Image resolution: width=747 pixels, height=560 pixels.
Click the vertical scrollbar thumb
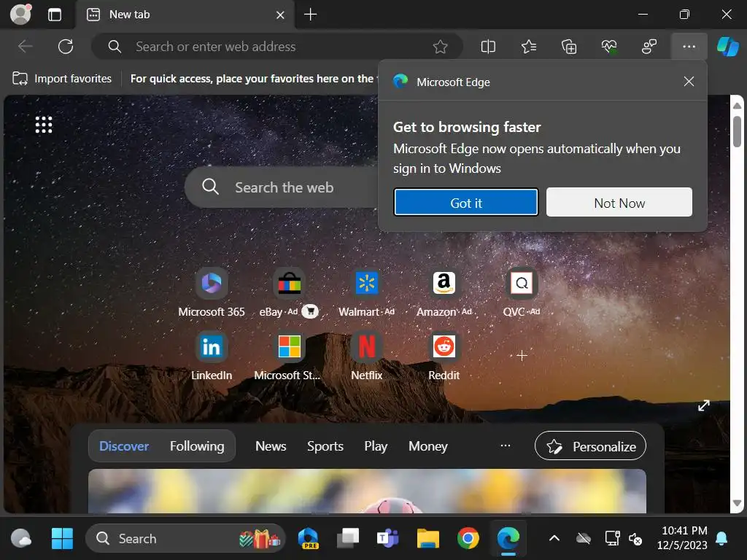coord(737,131)
